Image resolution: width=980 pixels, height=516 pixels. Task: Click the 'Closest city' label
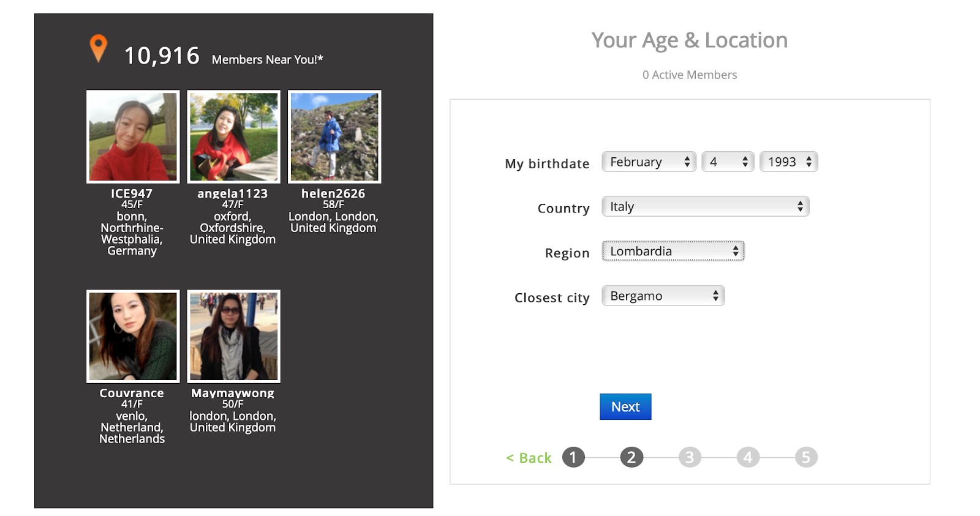pyautogui.click(x=552, y=298)
